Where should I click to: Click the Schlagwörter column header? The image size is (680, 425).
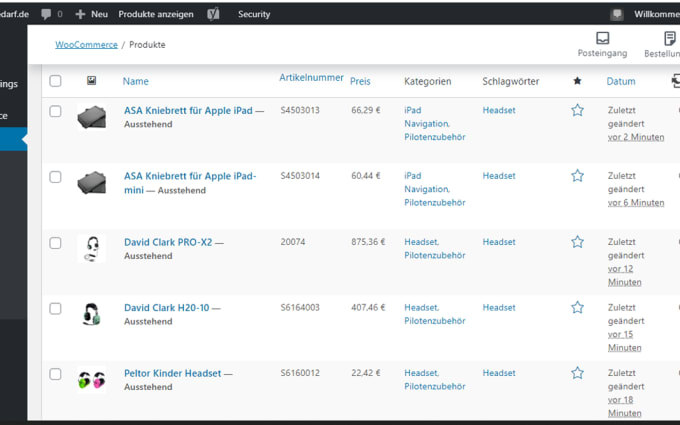click(511, 81)
